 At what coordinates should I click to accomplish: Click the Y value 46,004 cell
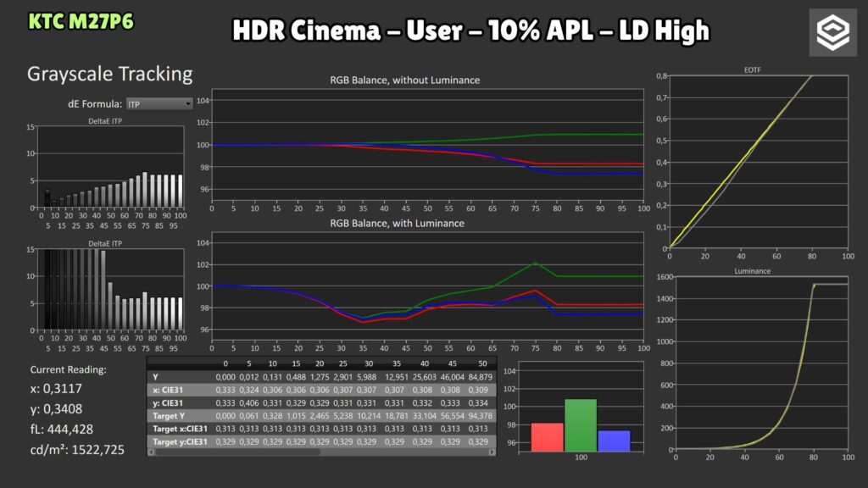[453, 377]
